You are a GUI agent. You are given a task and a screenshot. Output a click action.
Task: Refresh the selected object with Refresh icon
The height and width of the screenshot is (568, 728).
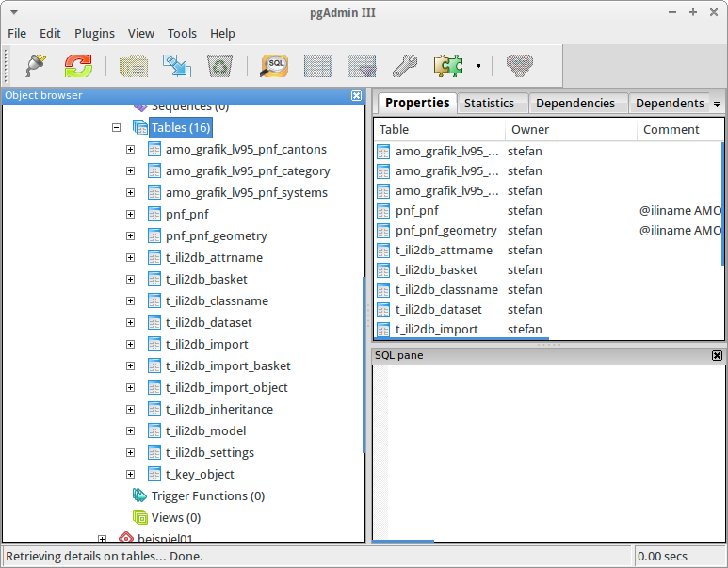(78, 66)
